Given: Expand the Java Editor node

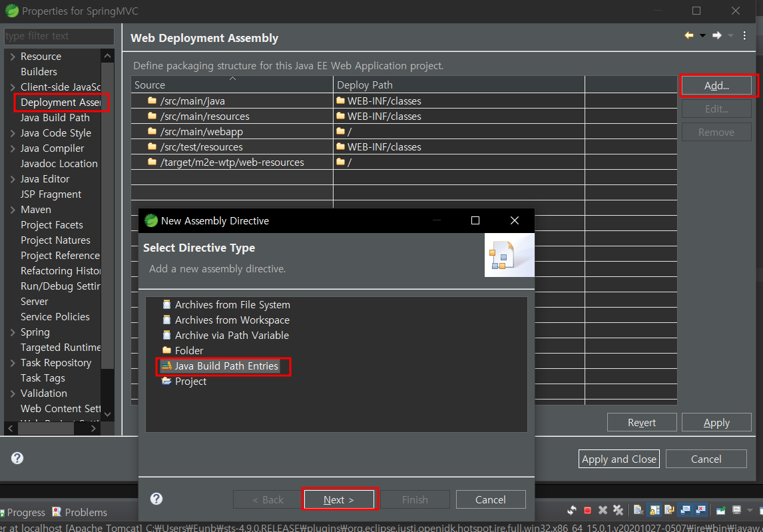Looking at the screenshot, I should (13, 179).
